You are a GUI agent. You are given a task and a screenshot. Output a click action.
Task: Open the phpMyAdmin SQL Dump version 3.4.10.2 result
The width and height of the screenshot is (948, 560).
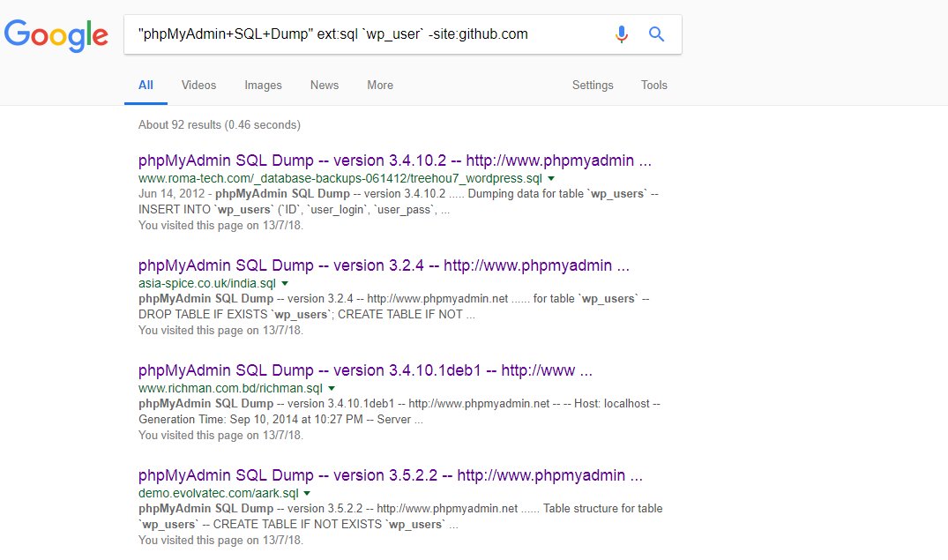[x=395, y=161]
